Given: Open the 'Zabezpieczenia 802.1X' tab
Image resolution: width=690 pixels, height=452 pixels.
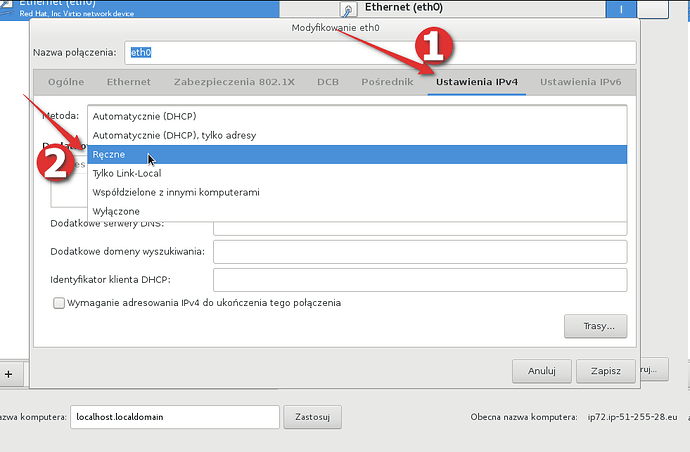Looking at the screenshot, I should [234, 81].
